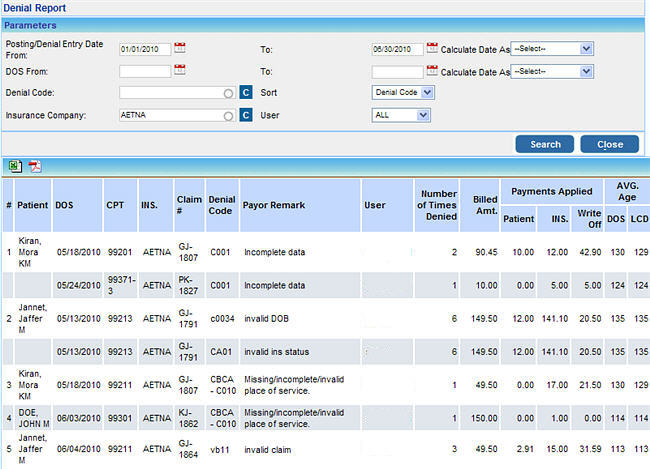This screenshot has height=469, width=650.
Task: Clear Denial Code with the C icon
Action: coord(246,93)
